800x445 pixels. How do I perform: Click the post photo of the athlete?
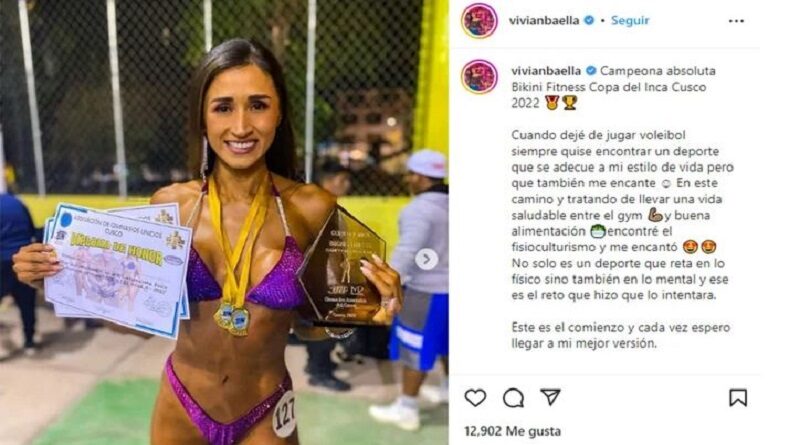(224, 222)
